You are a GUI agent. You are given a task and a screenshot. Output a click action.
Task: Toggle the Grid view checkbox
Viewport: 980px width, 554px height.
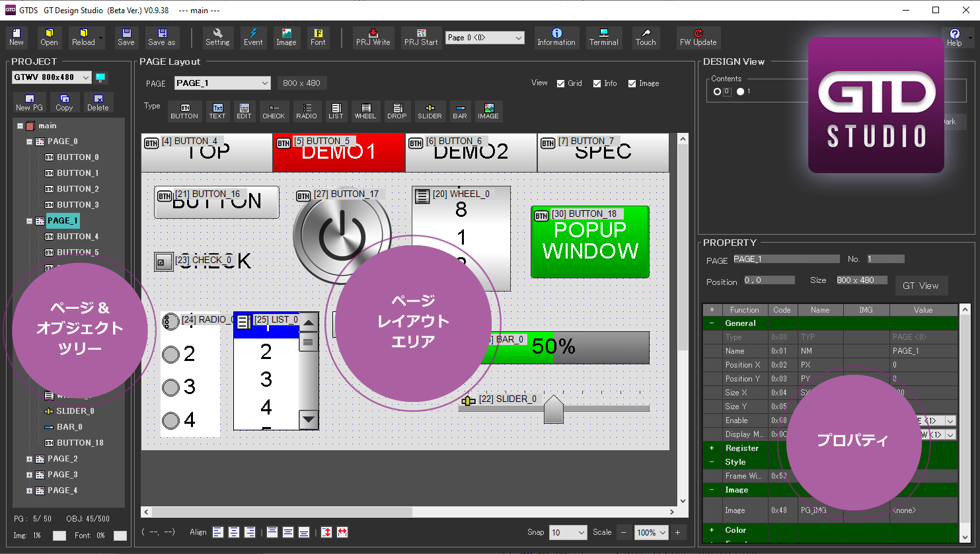pyautogui.click(x=561, y=83)
